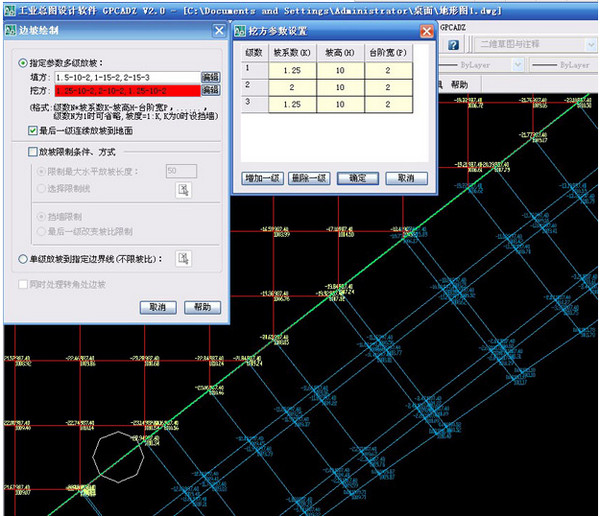Click the GPCADZ app icon in title bar

point(10,9)
